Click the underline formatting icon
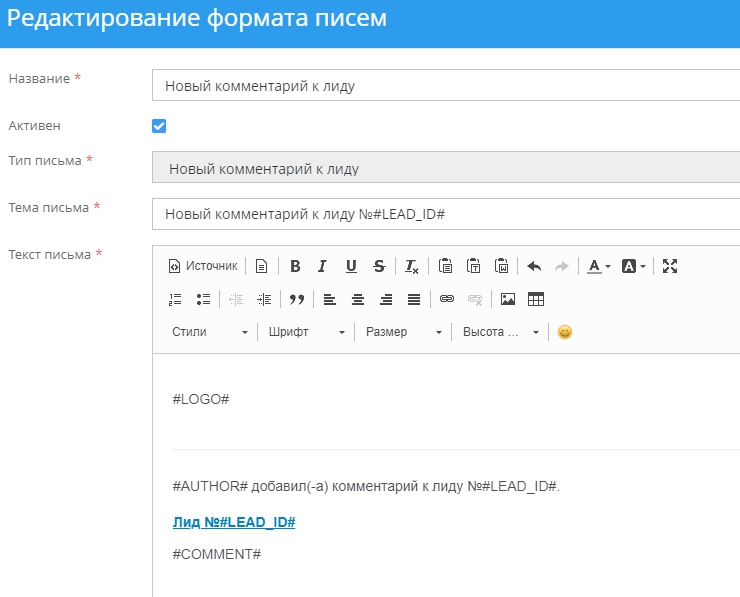 tap(351, 266)
